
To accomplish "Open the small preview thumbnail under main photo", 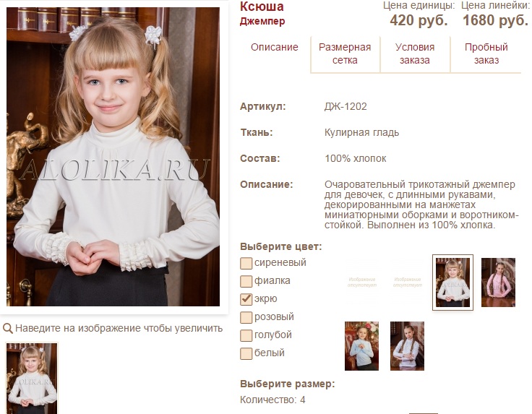I will (x=32, y=378).
